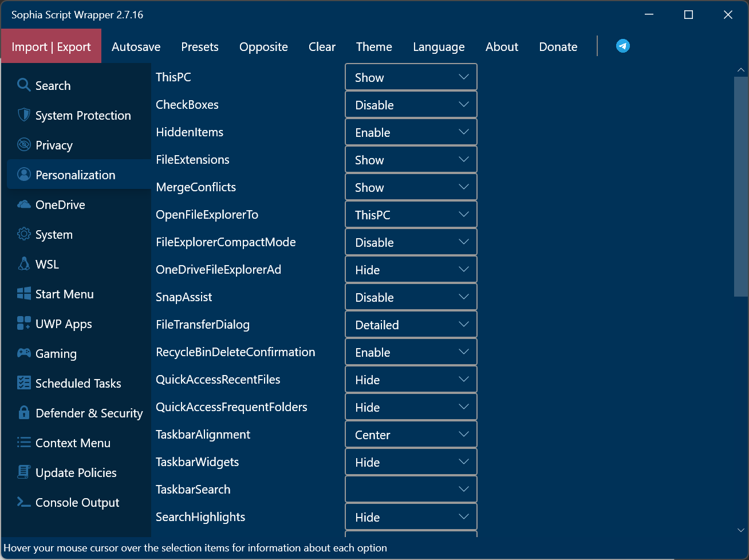Click the Import | Export button
This screenshot has height=560, width=749.
[x=51, y=47]
